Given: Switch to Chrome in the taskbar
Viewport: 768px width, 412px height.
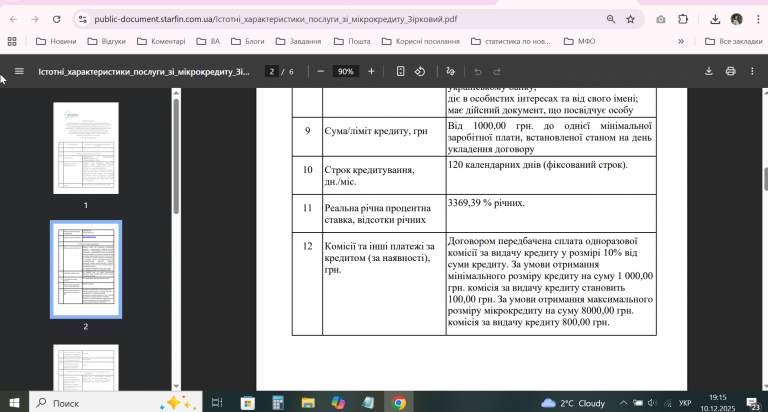Looking at the screenshot, I should click(399, 403).
